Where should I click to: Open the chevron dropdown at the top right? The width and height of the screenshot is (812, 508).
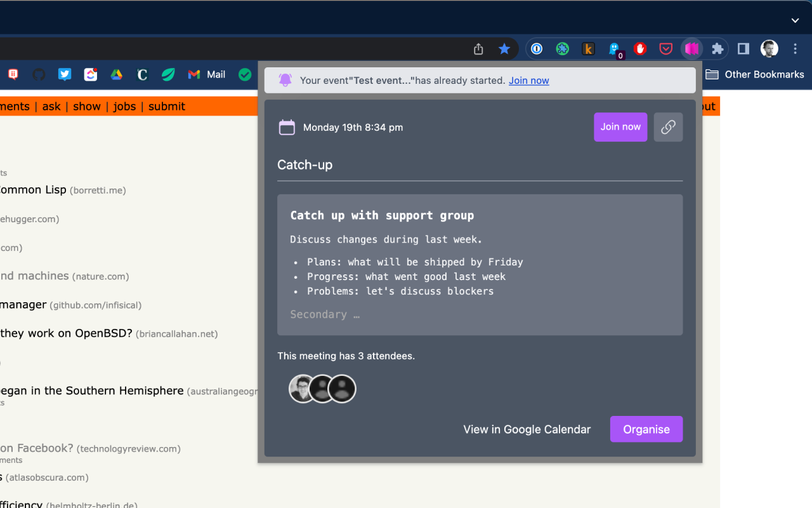click(795, 20)
